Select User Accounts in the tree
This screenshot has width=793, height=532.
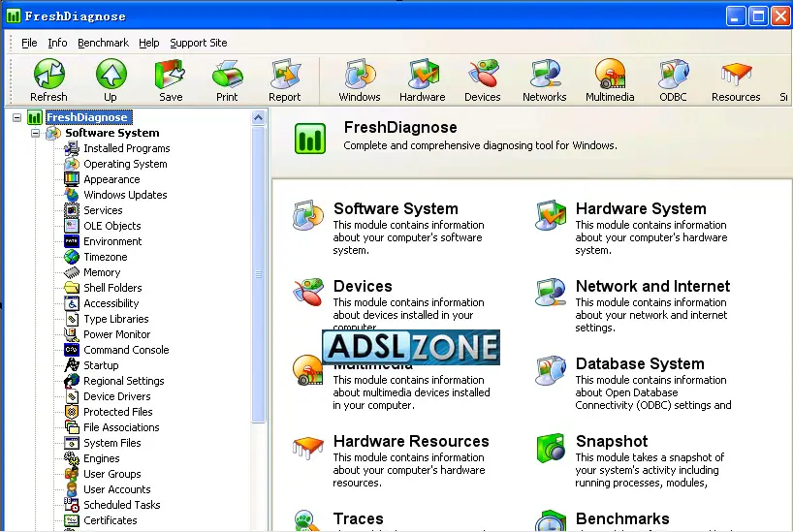pyautogui.click(x=117, y=489)
